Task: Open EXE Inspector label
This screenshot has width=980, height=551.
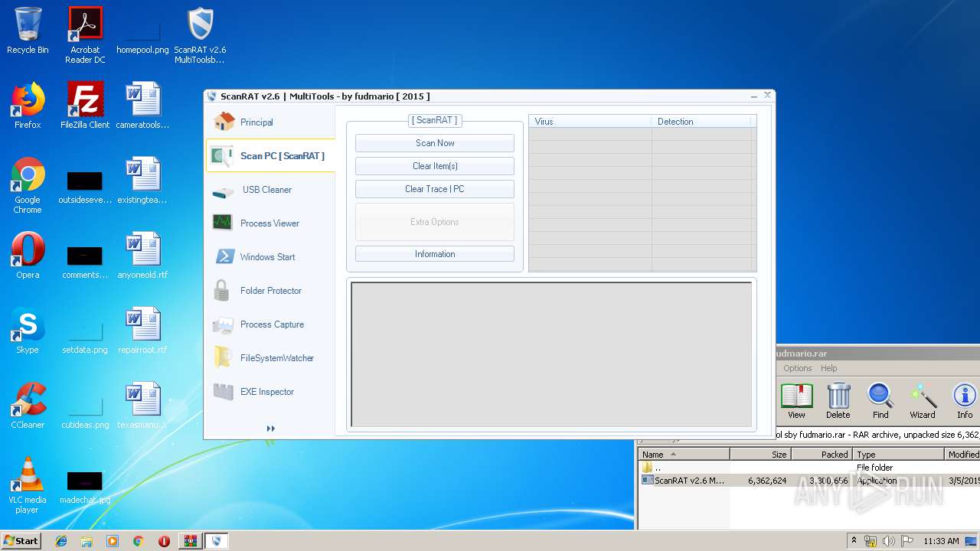Action: pyautogui.click(x=267, y=392)
